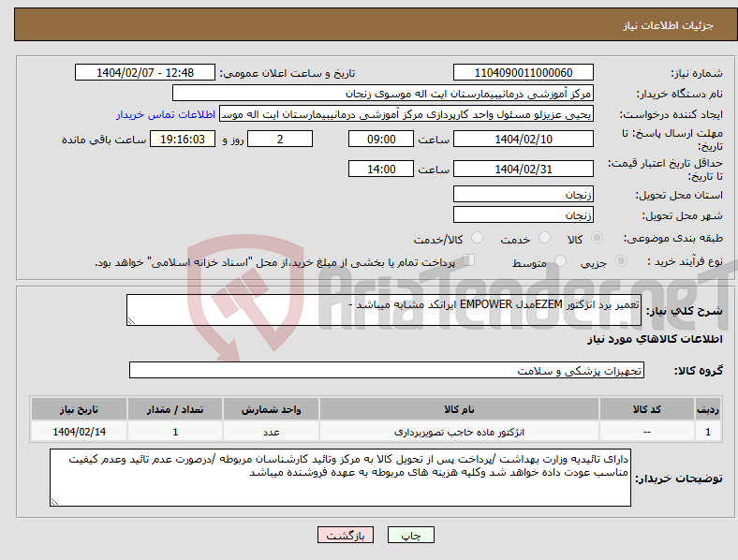
Task: Click the buyer notes textarea
Action: click(x=340, y=478)
